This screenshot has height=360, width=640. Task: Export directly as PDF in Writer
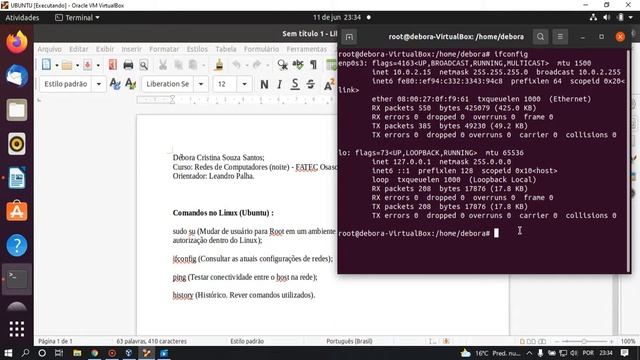coord(113,65)
